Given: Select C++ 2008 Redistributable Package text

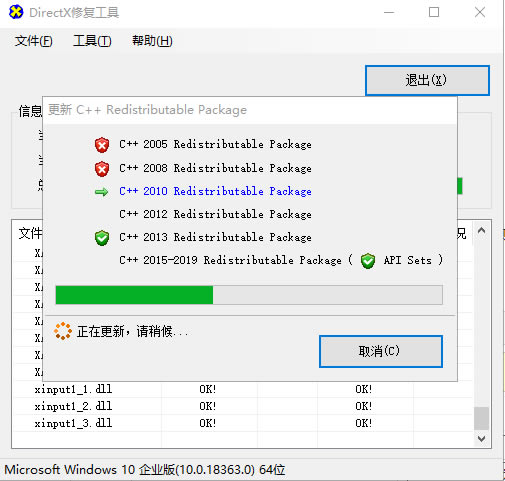Looking at the screenshot, I should click(x=215, y=168).
